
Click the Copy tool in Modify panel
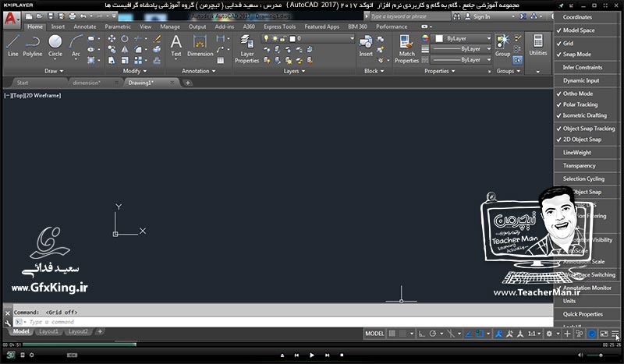click(x=112, y=49)
